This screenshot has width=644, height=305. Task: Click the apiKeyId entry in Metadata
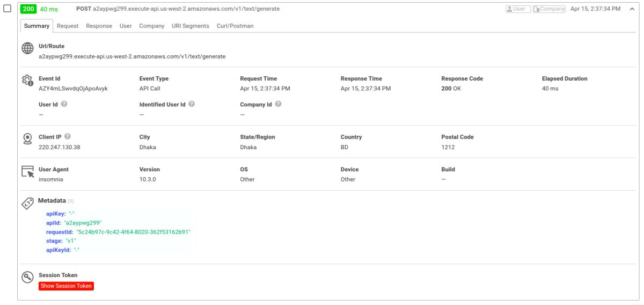coord(63,250)
